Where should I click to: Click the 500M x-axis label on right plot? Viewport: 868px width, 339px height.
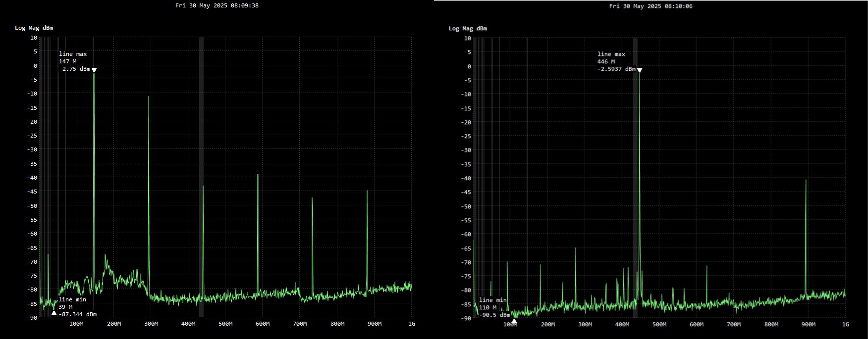659,324
